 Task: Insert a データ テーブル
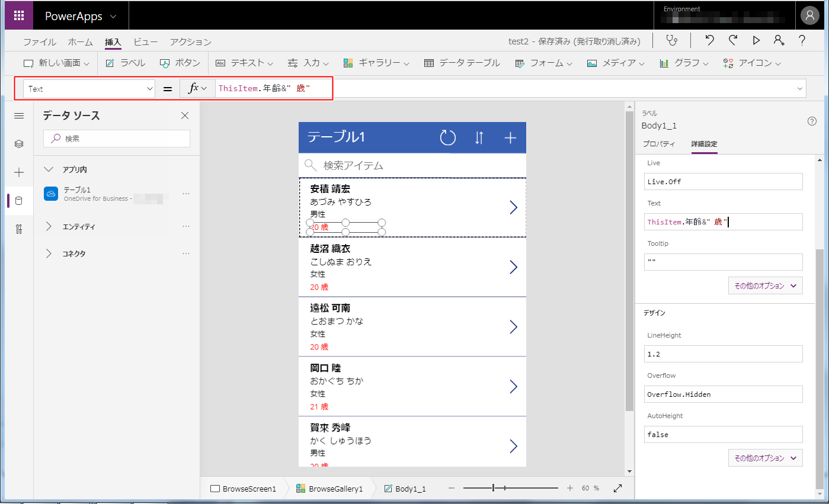click(462, 63)
